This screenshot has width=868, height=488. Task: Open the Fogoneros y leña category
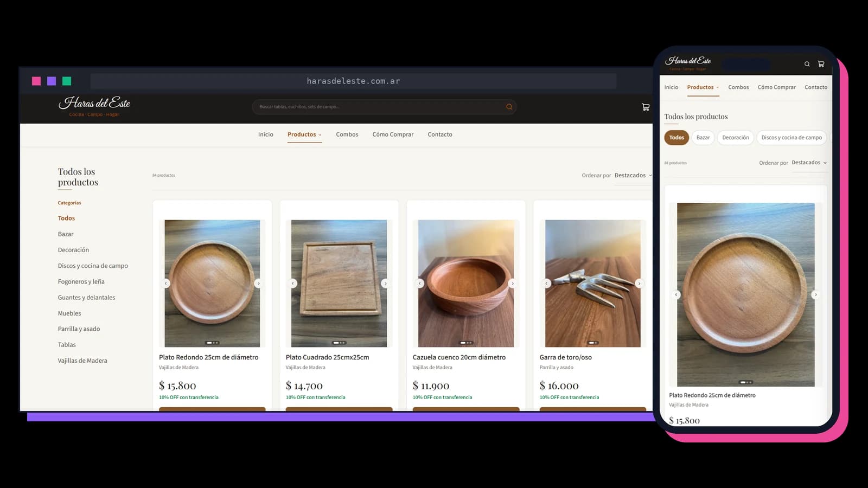point(81,282)
